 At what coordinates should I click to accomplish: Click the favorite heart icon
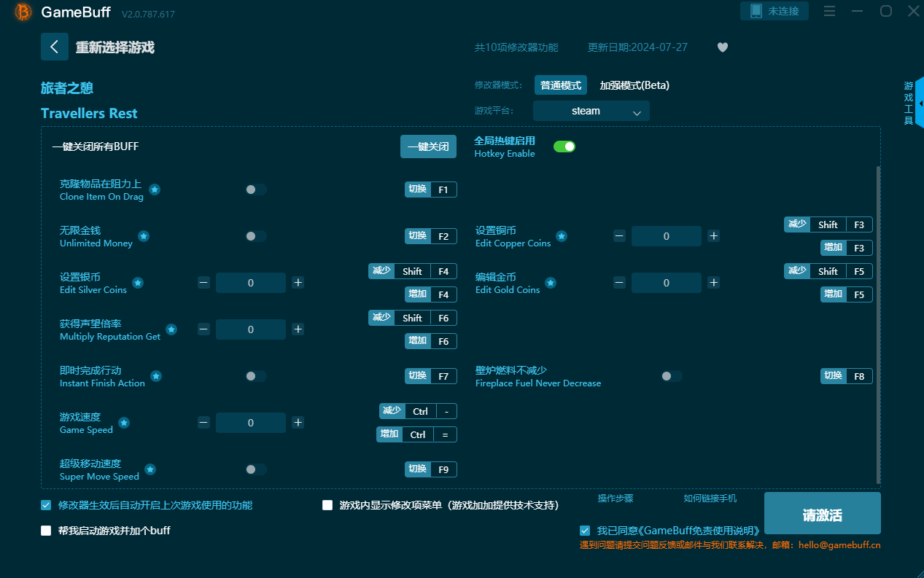pyautogui.click(x=723, y=47)
